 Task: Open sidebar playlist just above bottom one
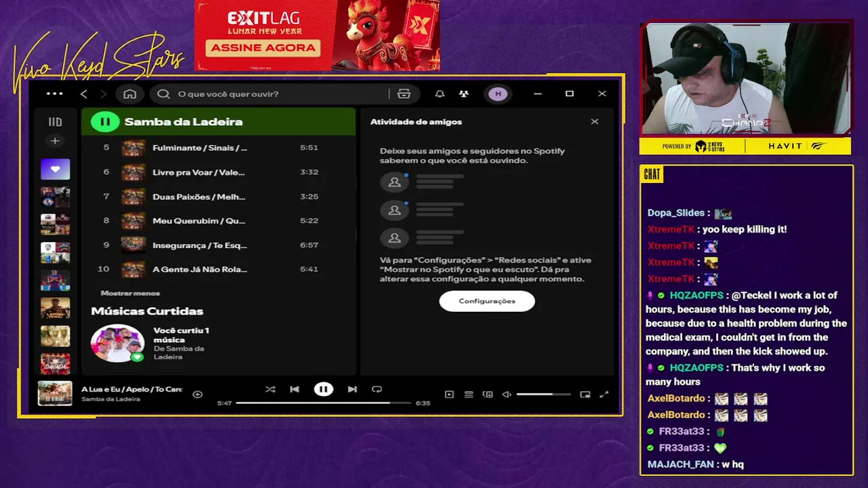pyautogui.click(x=55, y=336)
